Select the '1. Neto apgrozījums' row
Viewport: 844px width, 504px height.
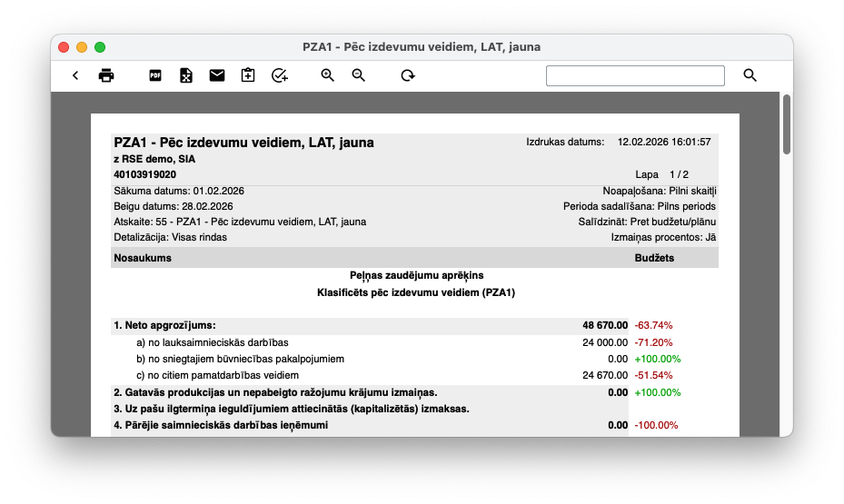pos(164,325)
